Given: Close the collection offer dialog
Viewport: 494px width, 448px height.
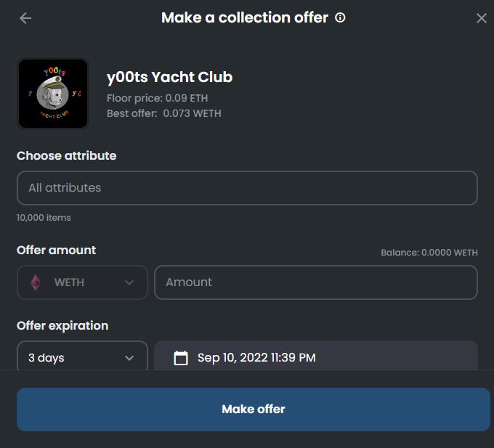Looking at the screenshot, I should (x=482, y=18).
